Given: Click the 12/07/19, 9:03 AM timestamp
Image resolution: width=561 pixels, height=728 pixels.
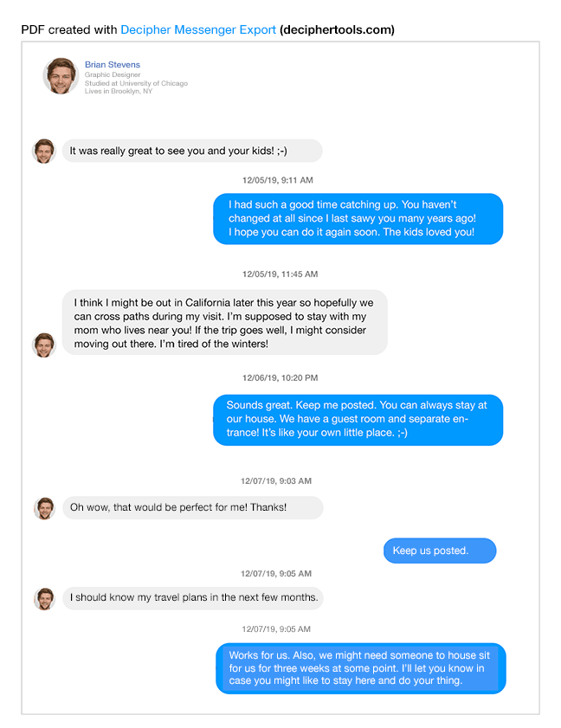Looking at the screenshot, I should click(276, 481).
